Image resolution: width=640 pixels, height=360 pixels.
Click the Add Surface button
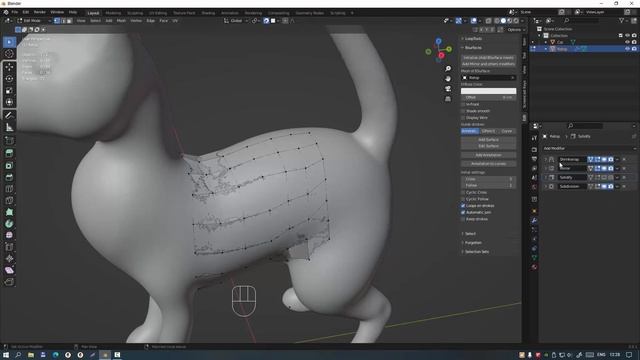pos(488,140)
